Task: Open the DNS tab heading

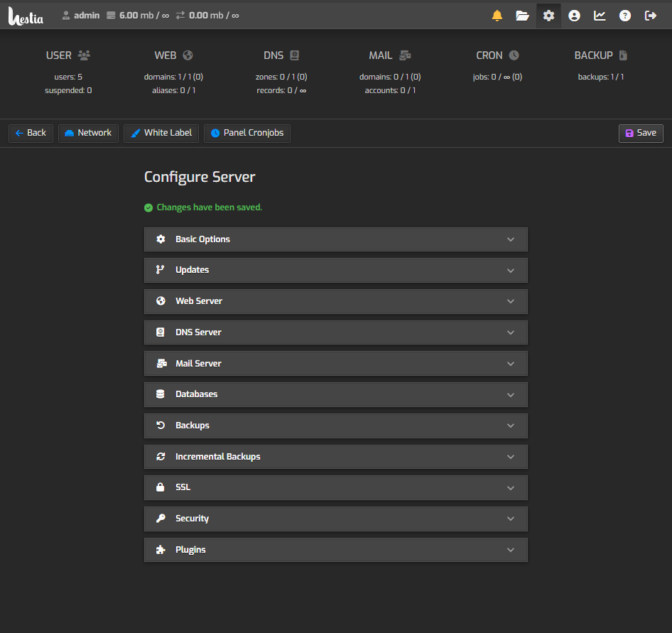Action: [273, 55]
